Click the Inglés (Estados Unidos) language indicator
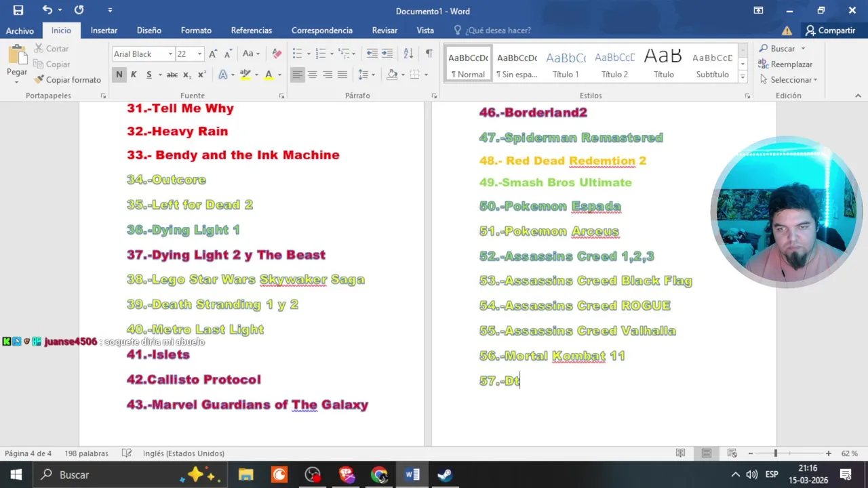 (183, 453)
